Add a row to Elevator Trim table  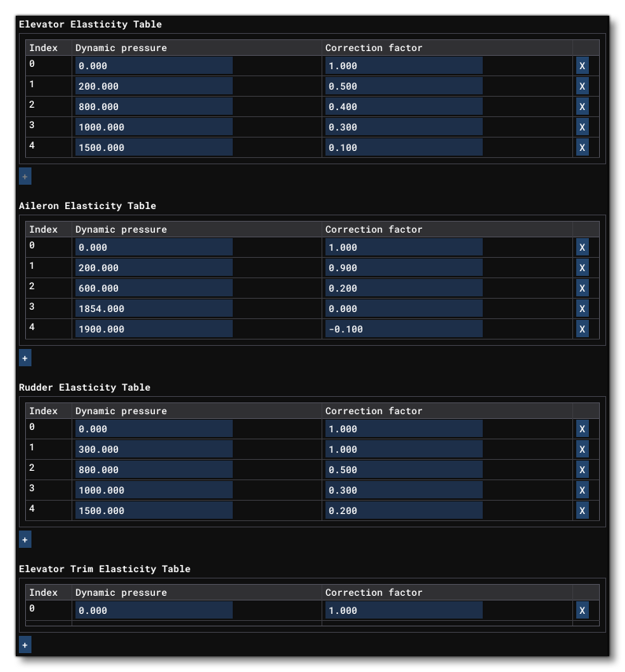(x=24, y=644)
